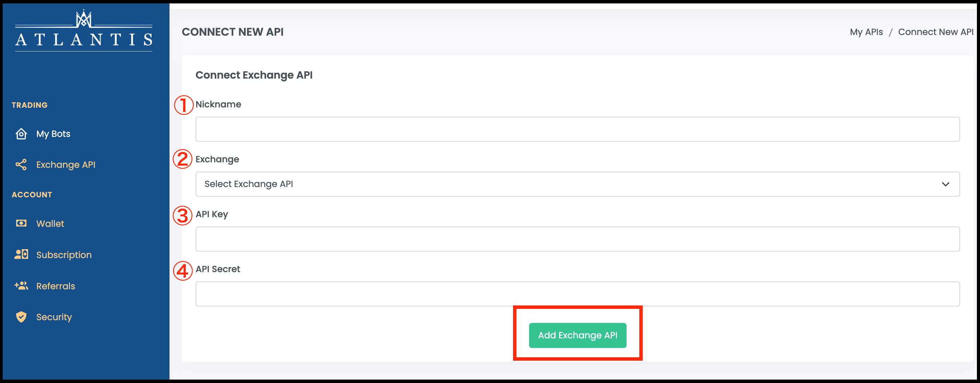Click the Wallet cash icon
The width and height of the screenshot is (980, 383).
(21, 223)
